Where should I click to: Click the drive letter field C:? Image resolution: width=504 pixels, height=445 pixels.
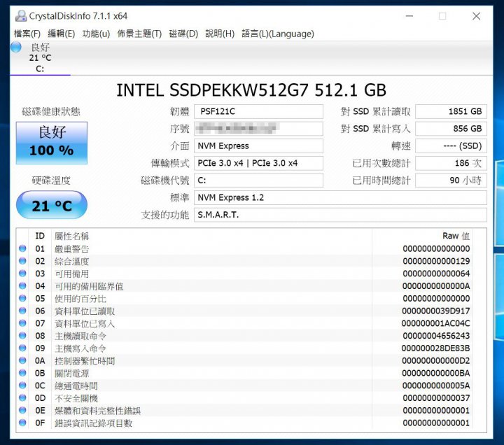point(258,181)
